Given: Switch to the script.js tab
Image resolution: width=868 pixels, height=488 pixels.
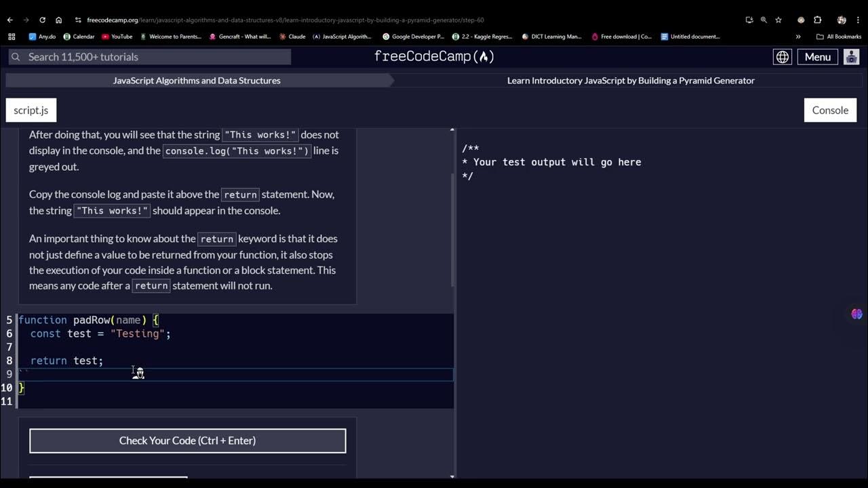Looking at the screenshot, I should [31, 110].
